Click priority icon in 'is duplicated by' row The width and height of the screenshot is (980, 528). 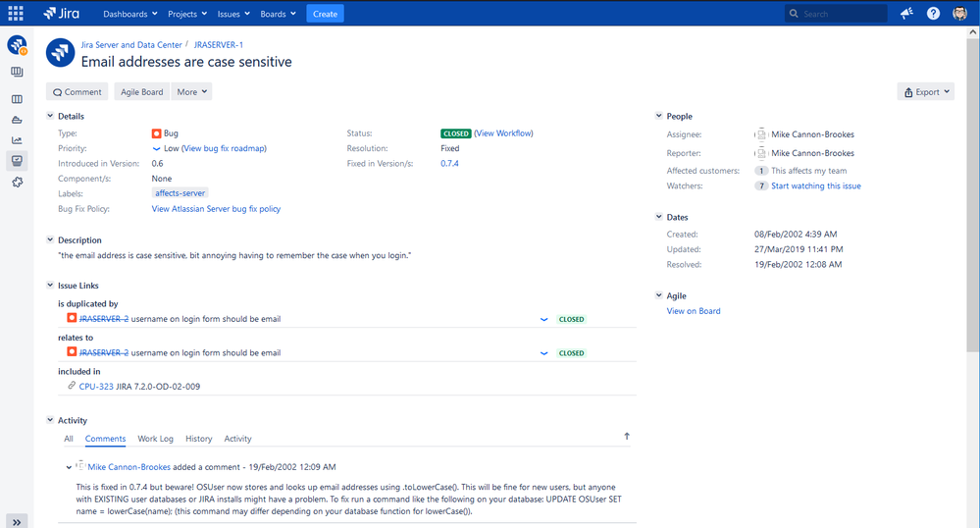pos(543,319)
